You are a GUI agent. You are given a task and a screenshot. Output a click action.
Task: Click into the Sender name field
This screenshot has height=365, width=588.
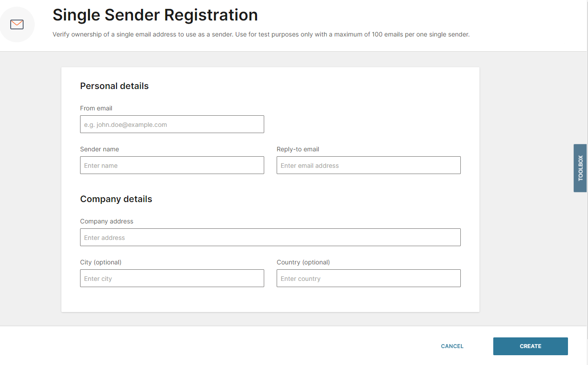coord(172,166)
